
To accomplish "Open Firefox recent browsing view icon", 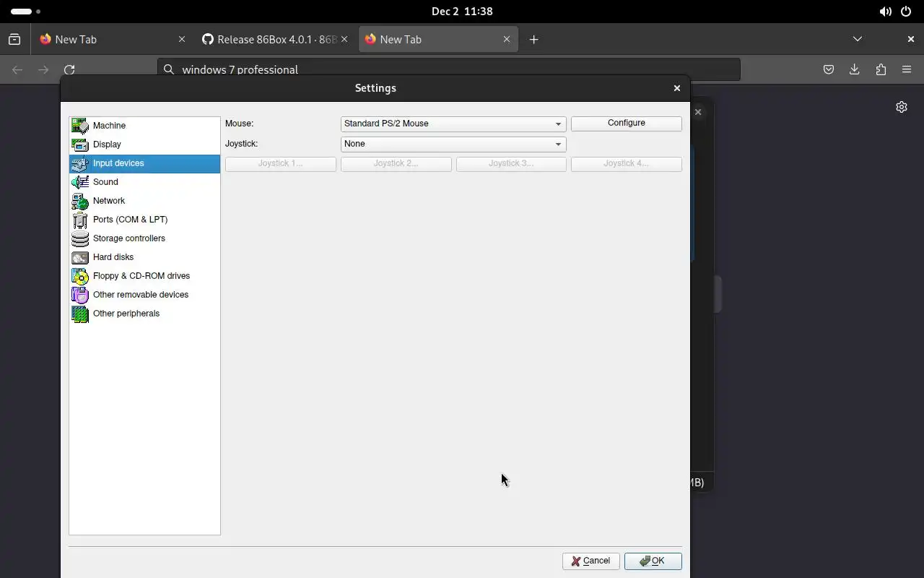I will pos(14,40).
